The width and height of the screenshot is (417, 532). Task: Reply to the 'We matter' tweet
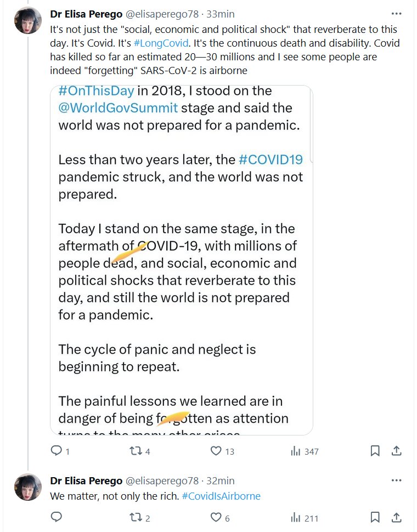(x=57, y=517)
